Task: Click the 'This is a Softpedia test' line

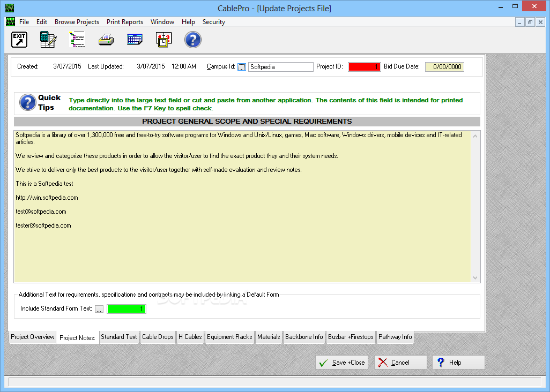Action: [44, 184]
